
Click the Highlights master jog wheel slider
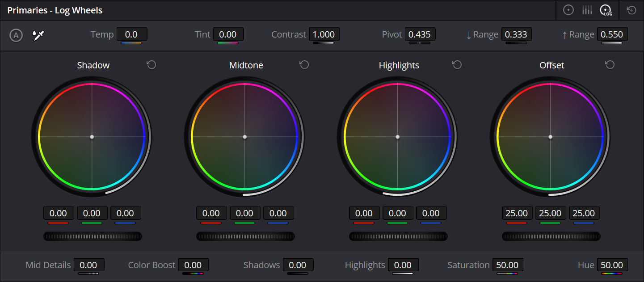(398, 236)
